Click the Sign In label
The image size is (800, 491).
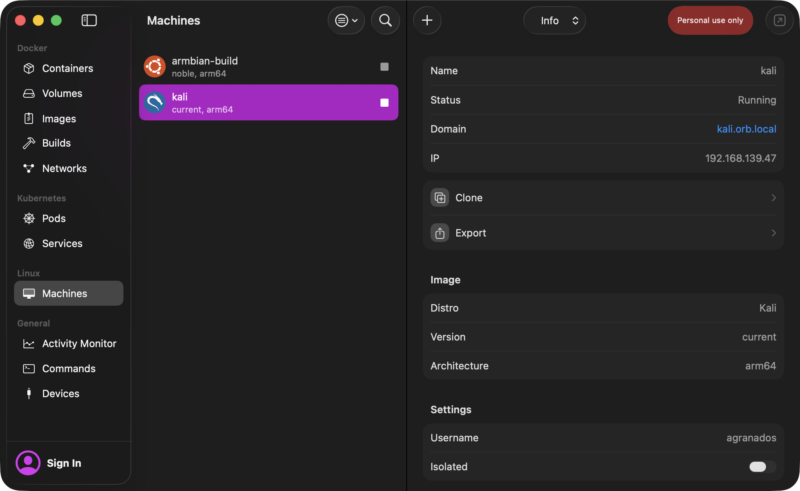(64, 463)
